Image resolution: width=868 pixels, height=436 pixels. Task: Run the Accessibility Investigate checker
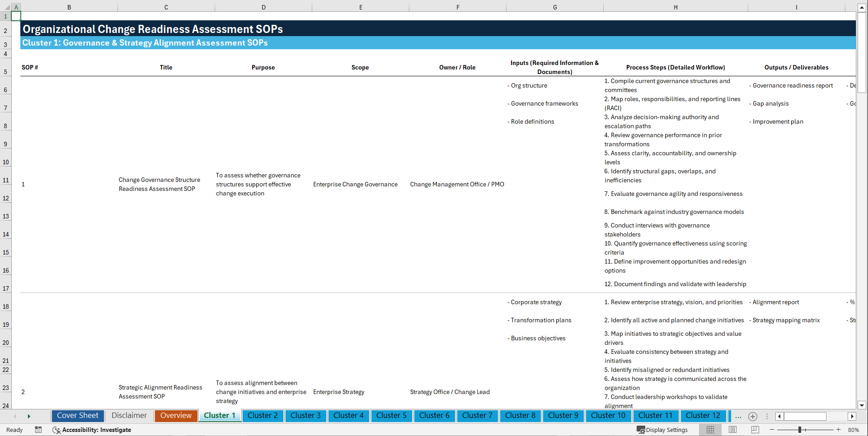click(92, 430)
